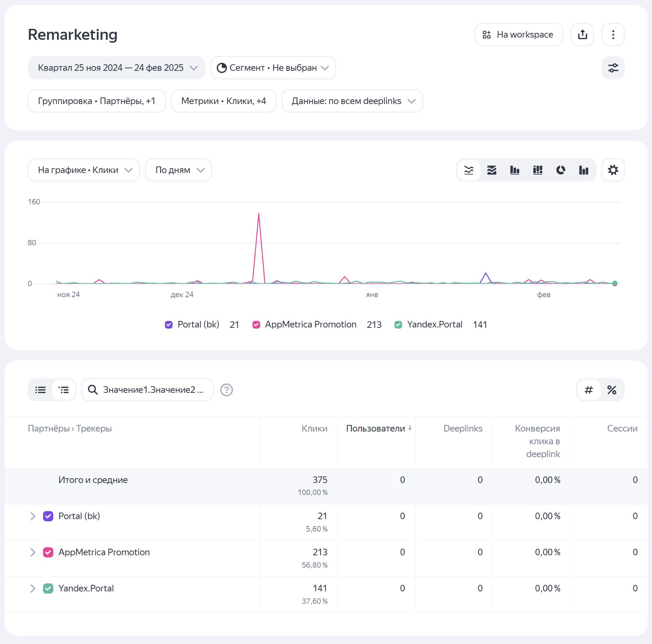Screen dimensions: 652x644
Task: Select the stacked area chart icon
Action: (x=491, y=170)
